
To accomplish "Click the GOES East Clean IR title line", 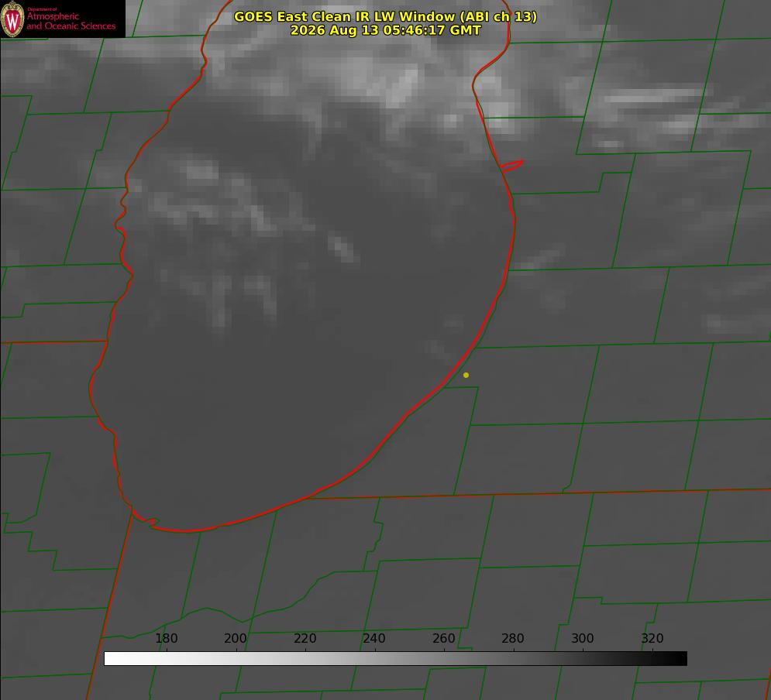I will [385, 16].
